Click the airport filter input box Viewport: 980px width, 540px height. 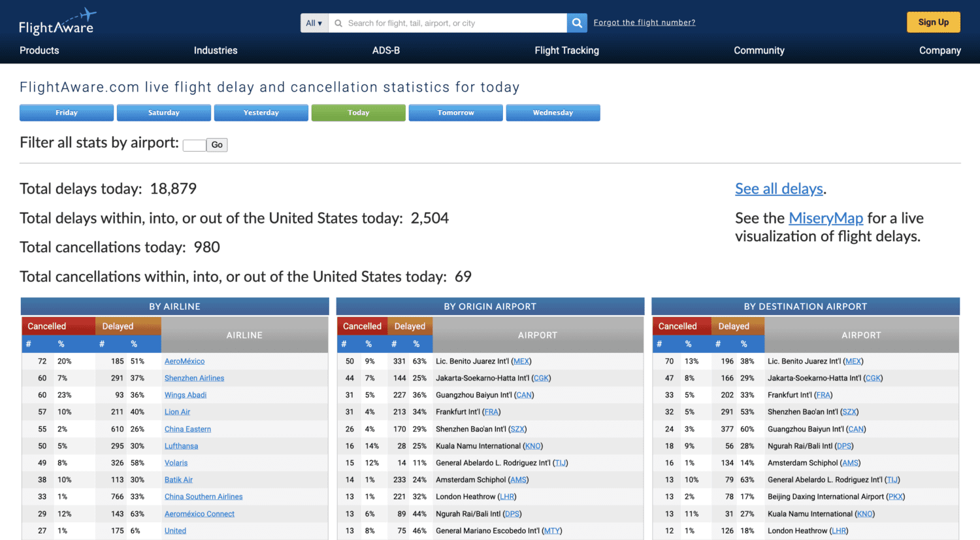pyautogui.click(x=195, y=145)
